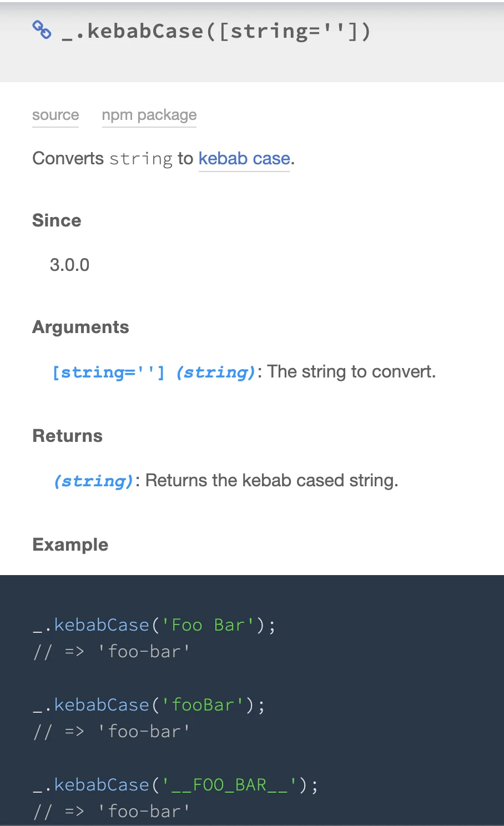504x826 pixels.
Task: Click the inline 'string' code word in description
Action: point(141,159)
